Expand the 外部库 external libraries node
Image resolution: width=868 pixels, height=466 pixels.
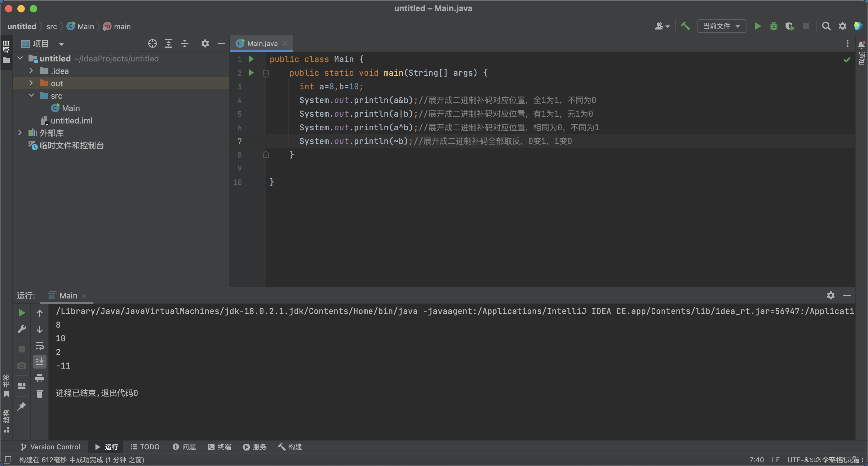tap(20, 132)
